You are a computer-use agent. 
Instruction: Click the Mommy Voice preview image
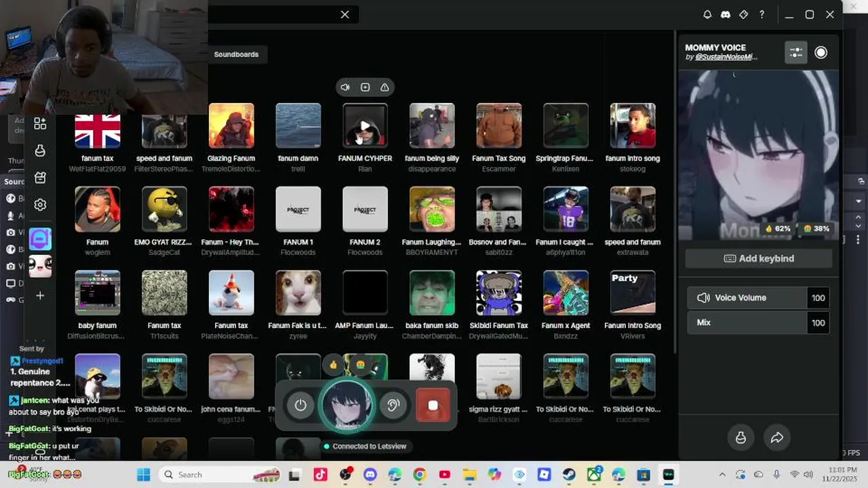[758, 155]
